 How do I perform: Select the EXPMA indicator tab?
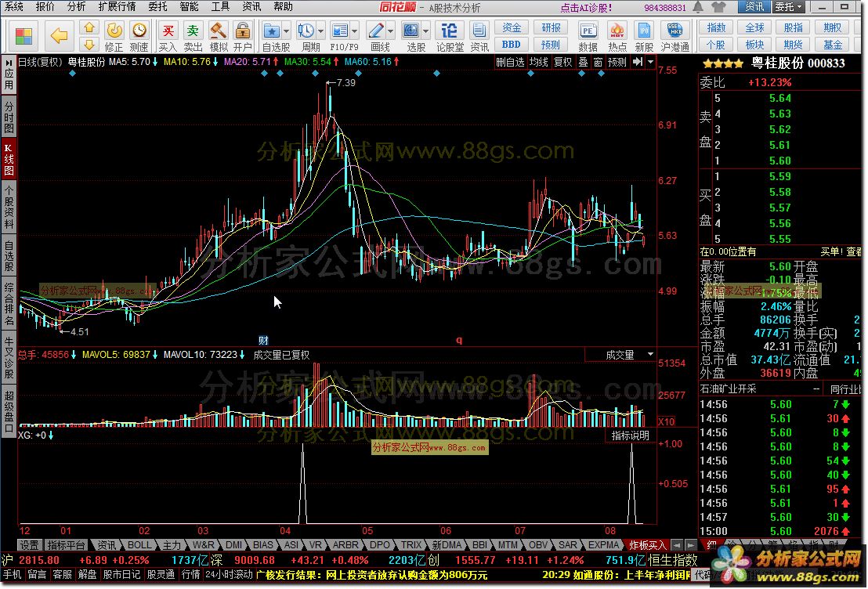(x=603, y=545)
